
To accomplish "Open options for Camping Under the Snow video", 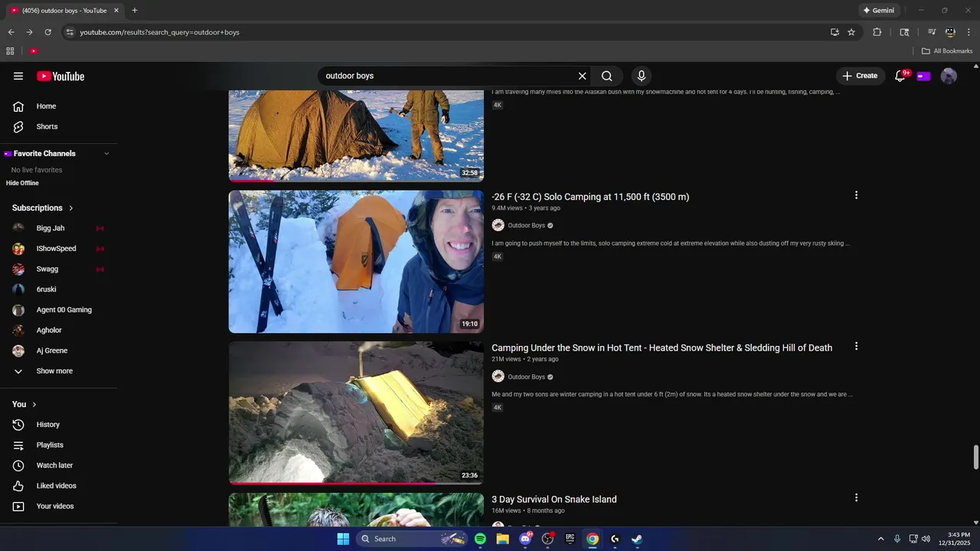I will pos(856,346).
